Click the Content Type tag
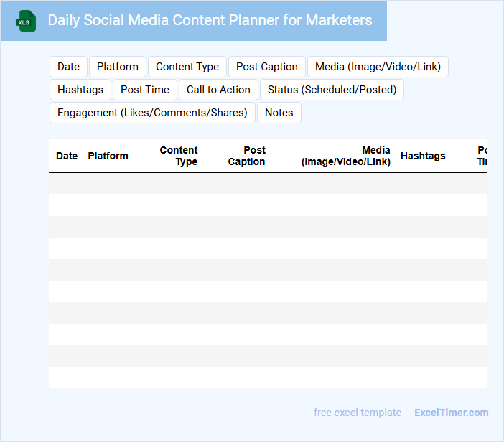Viewport: 504px width, 442px height. (x=187, y=67)
